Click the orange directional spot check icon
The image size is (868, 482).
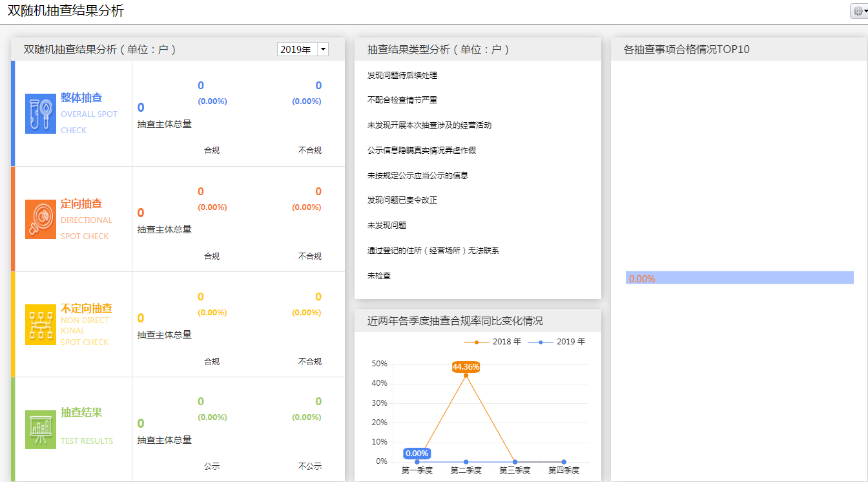pyautogui.click(x=41, y=220)
